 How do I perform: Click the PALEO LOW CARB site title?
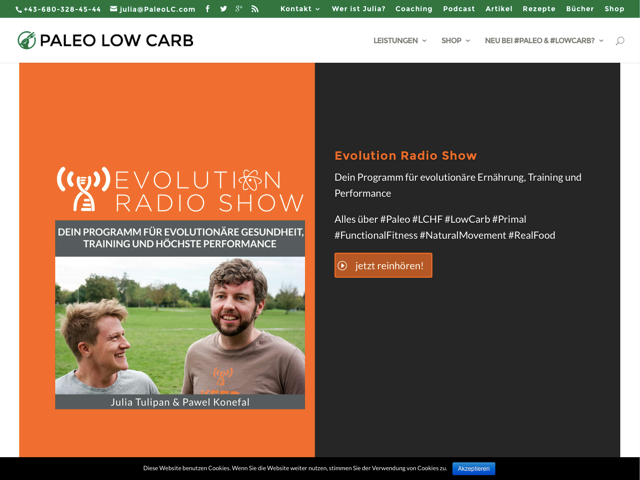pos(116,40)
